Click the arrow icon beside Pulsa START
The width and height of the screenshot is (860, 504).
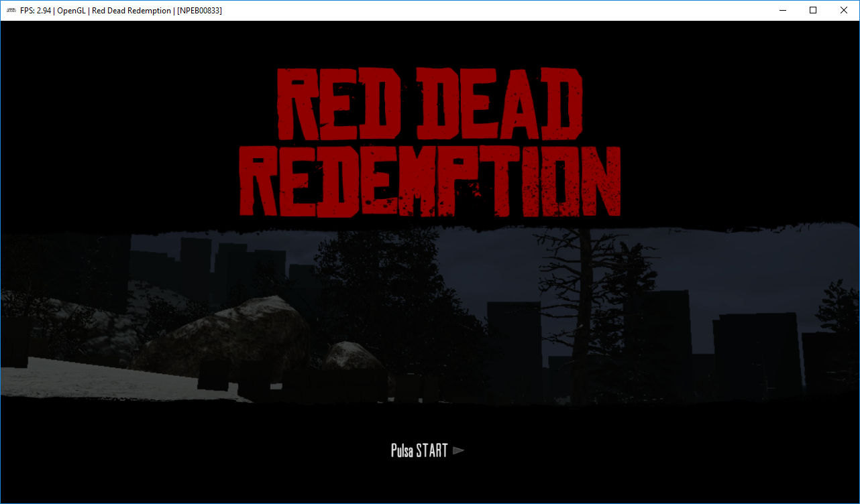click(x=459, y=450)
